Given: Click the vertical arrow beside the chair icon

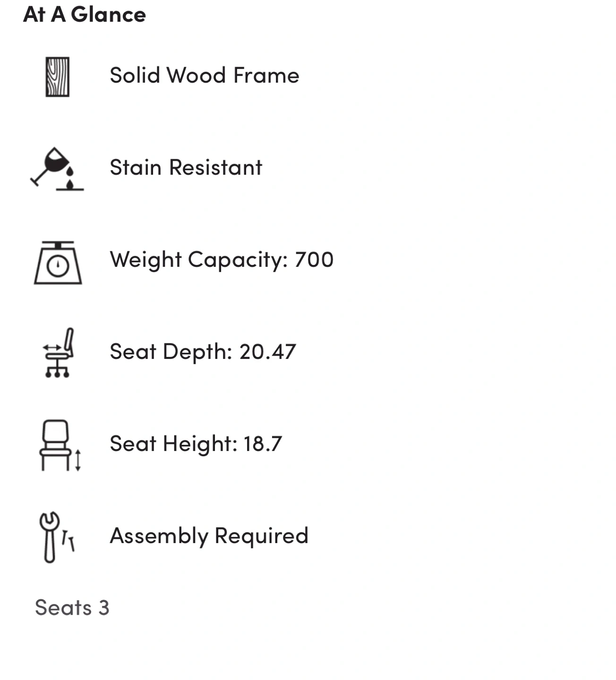Looking at the screenshot, I should click(x=78, y=460).
